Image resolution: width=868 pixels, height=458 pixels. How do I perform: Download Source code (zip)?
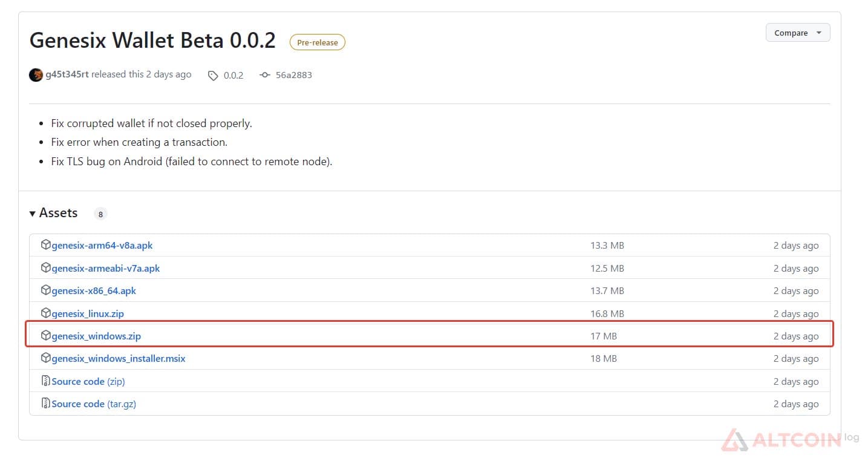[88, 382]
